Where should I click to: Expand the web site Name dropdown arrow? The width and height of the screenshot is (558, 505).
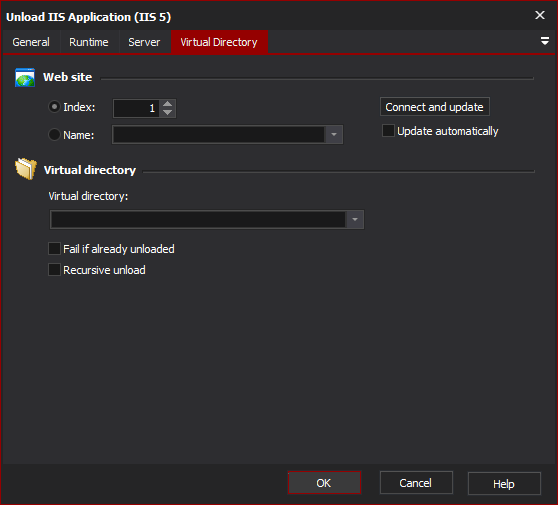334,135
